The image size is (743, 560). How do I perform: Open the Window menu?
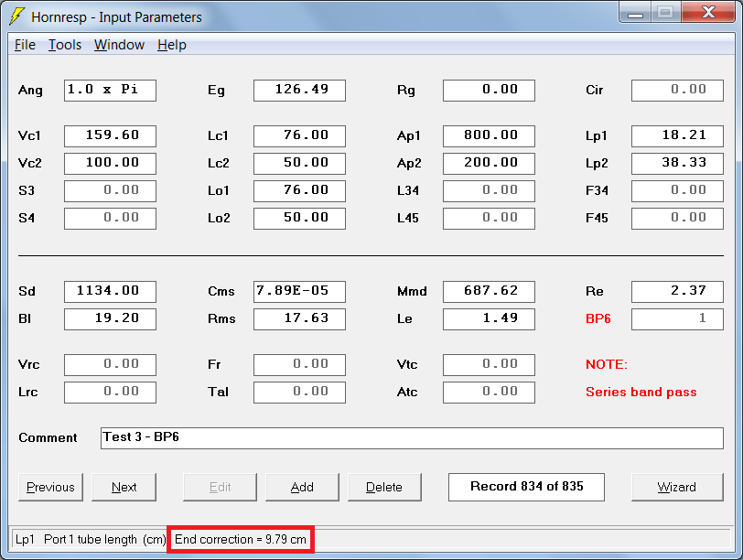119,45
